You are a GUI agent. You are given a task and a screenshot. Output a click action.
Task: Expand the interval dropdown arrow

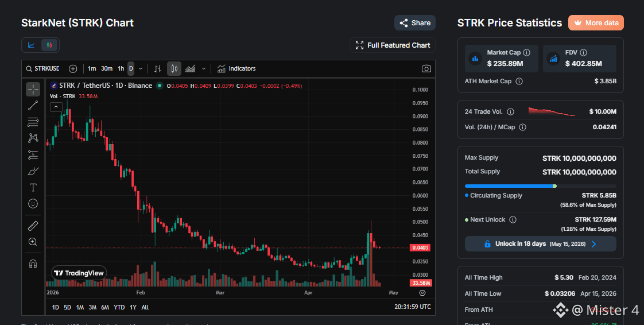(141, 68)
